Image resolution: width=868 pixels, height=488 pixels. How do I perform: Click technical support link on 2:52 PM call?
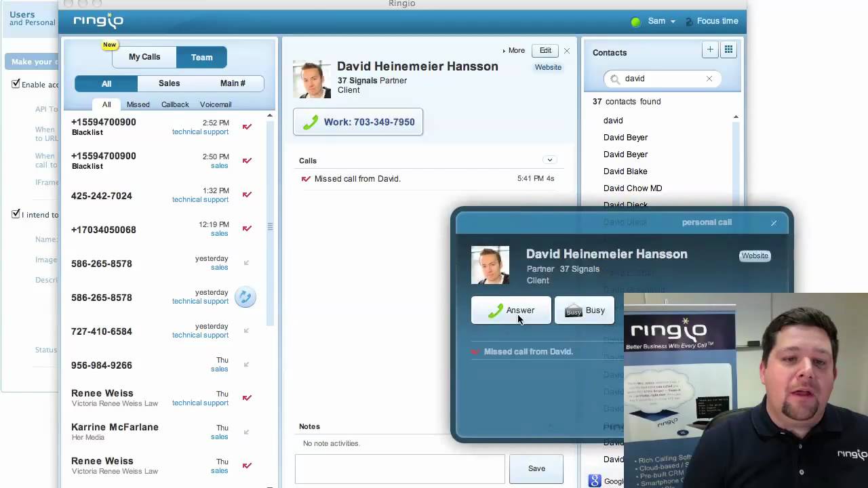click(x=200, y=132)
